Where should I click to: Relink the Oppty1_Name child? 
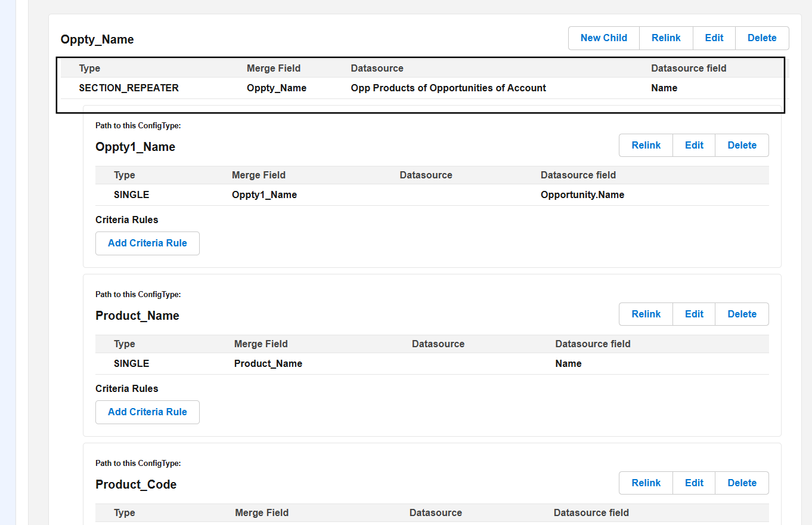pos(646,146)
